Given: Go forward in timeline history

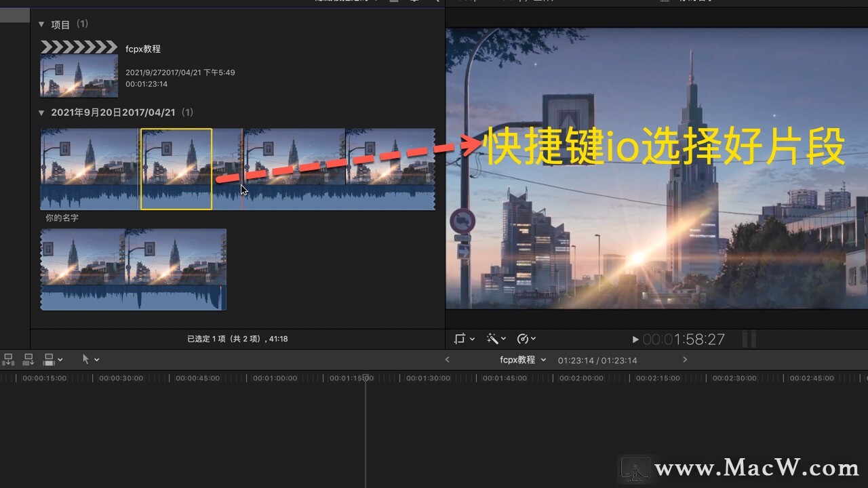Looking at the screenshot, I should click(685, 359).
